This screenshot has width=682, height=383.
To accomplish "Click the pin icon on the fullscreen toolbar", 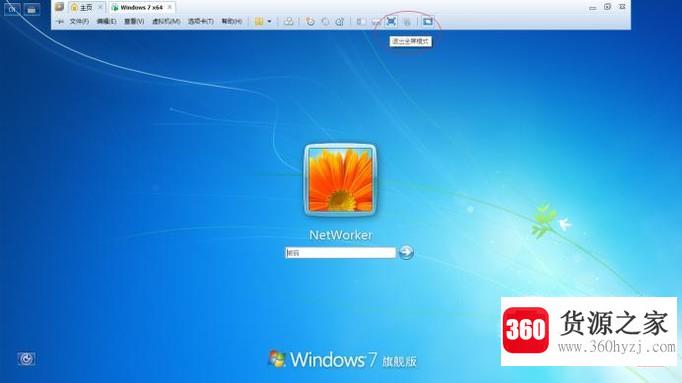I will click(60, 21).
